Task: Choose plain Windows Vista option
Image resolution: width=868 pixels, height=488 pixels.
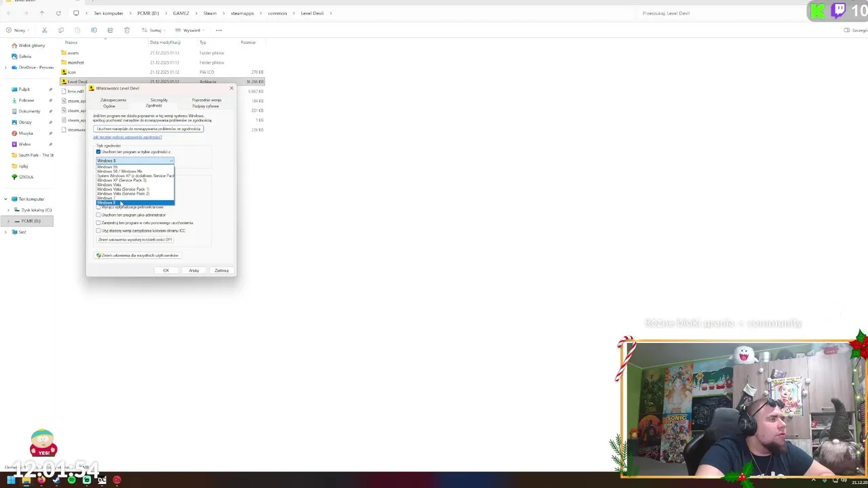Action: tap(135, 184)
